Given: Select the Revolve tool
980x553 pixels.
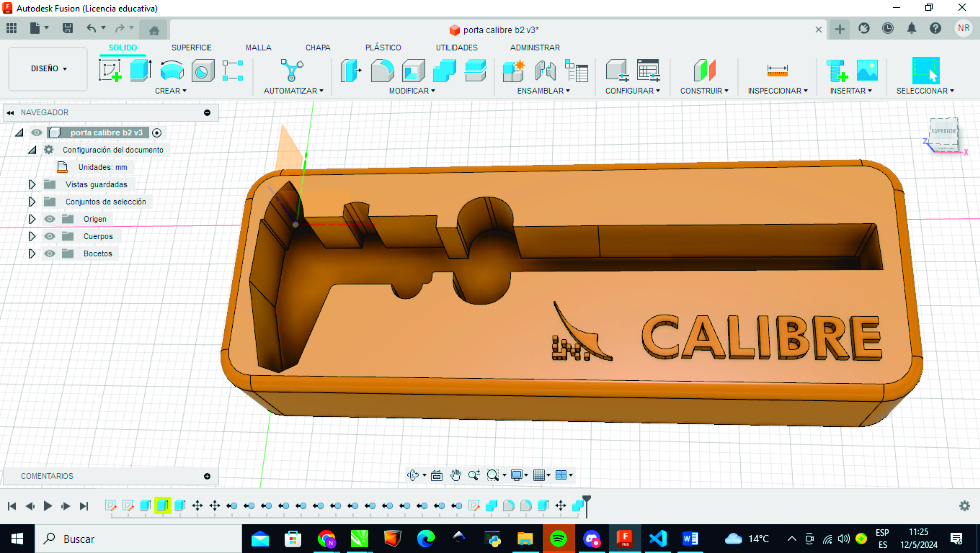Looking at the screenshot, I should (172, 70).
